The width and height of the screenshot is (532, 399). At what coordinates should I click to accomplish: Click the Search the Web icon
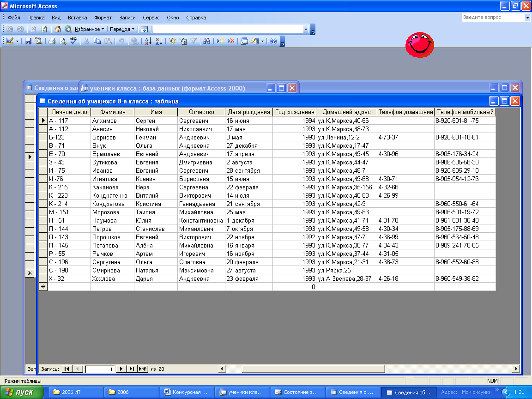click(68, 29)
